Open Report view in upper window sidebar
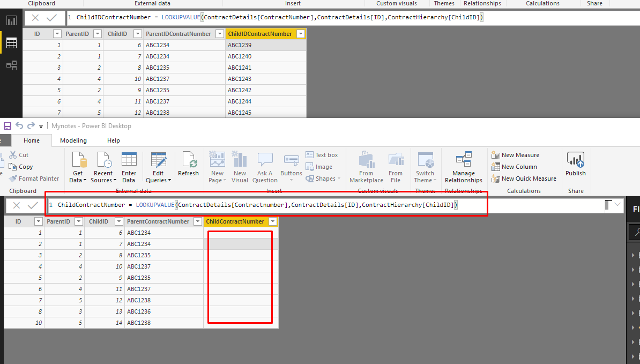The image size is (640, 364). (11, 20)
